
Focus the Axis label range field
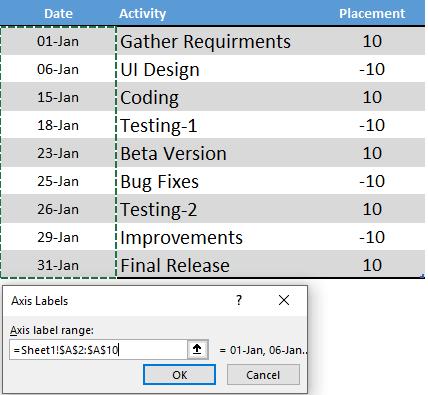pyautogui.click(x=98, y=350)
